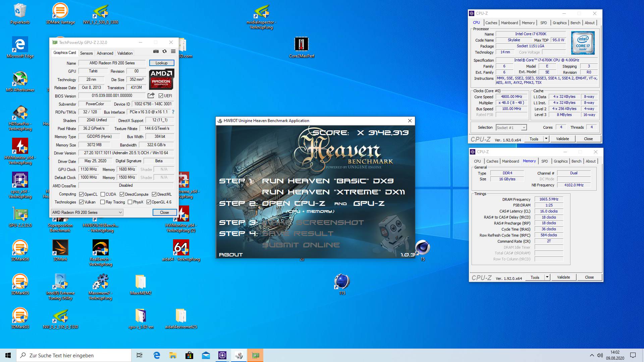
Task: Toggle the OpenCL checkbox
Action: point(81,194)
